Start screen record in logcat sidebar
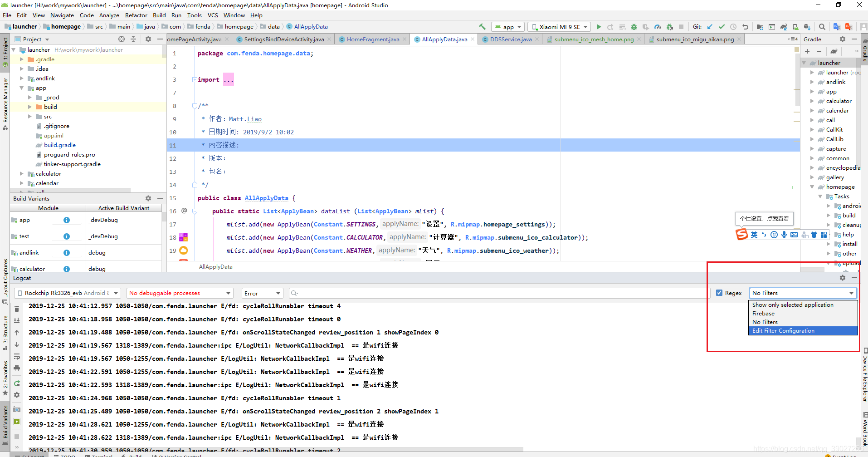The width and height of the screenshot is (868, 457). coord(17,422)
